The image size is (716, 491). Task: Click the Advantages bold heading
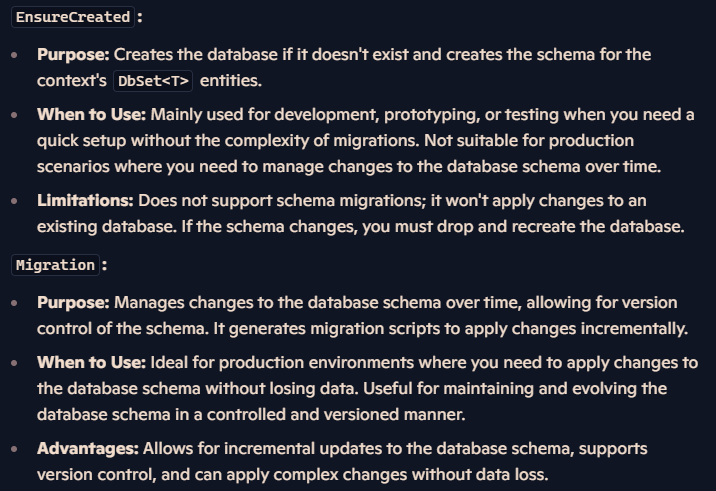coord(88,449)
